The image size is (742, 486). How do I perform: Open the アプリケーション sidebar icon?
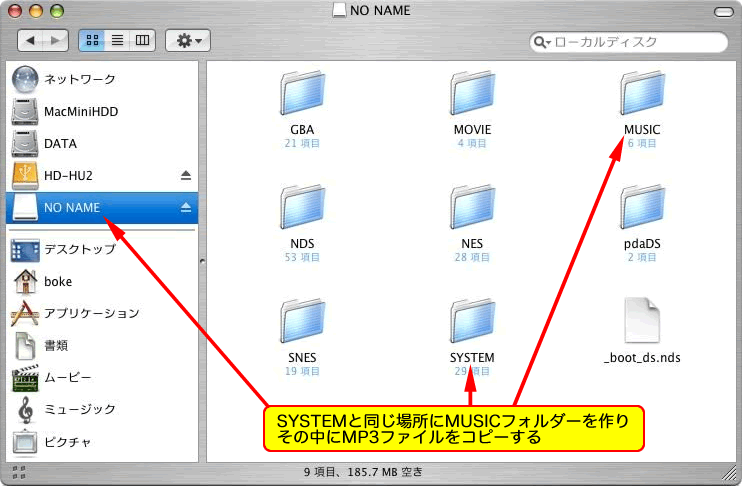25,313
